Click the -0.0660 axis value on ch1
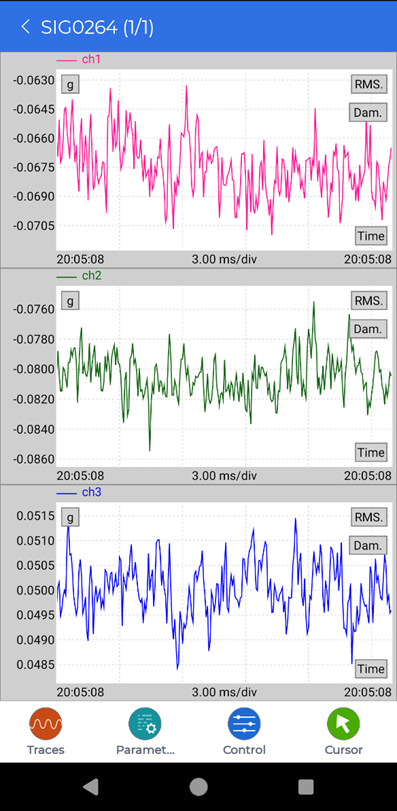 pyautogui.click(x=34, y=138)
